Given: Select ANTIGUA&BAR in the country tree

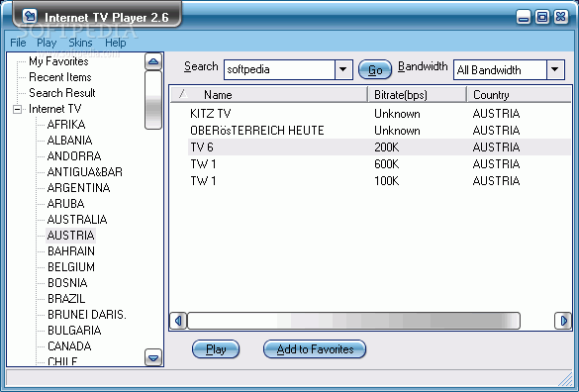Looking at the screenshot, I should (x=84, y=172).
